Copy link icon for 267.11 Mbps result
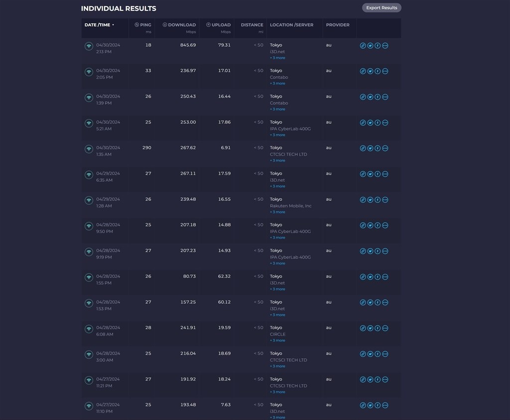Viewport: 510px width, 420px height. [x=363, y=174]
